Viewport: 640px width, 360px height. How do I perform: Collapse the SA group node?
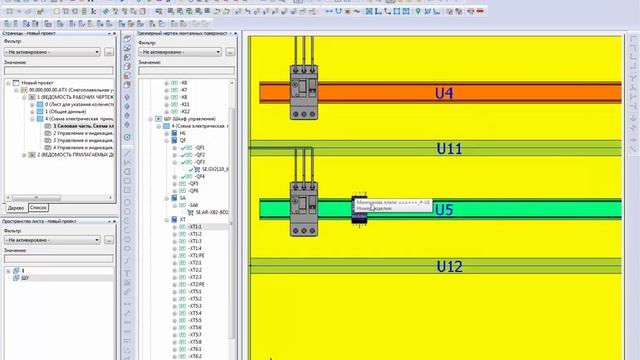(x=167, y=198)
